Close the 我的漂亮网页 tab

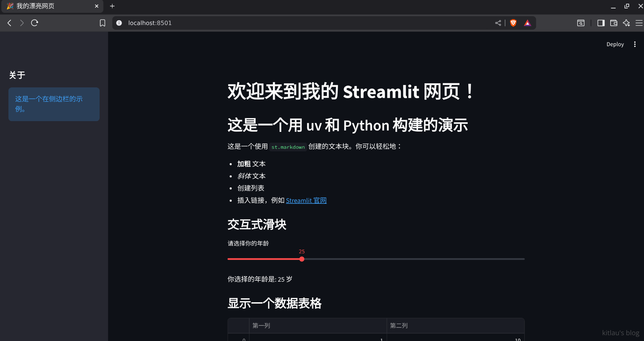(97, 6)
